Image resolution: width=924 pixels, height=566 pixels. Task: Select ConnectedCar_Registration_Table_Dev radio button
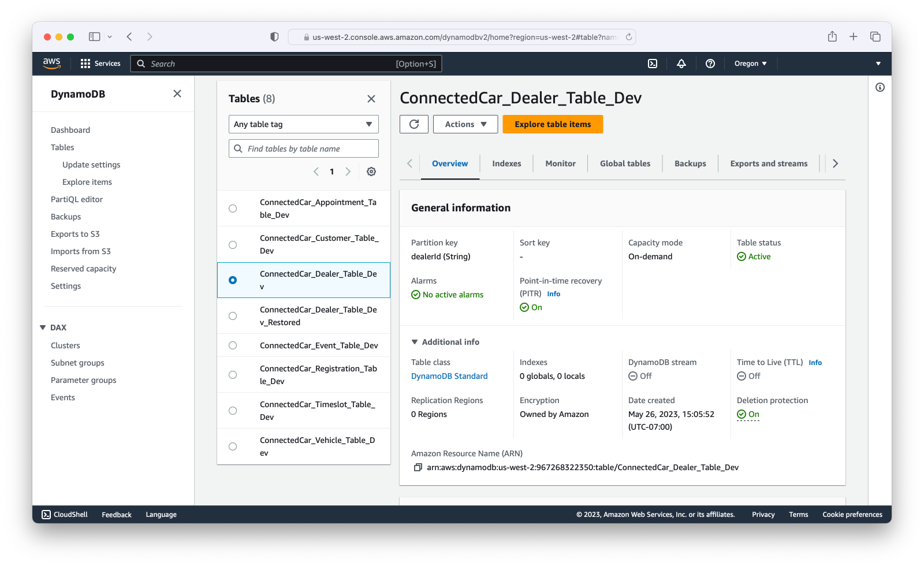point(233,375)
